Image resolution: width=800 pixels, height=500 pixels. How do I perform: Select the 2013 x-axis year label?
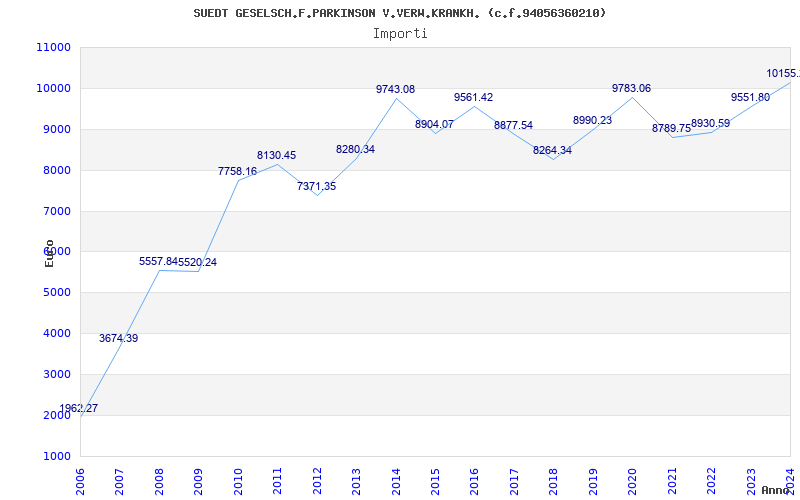click(x=356, y=481)
